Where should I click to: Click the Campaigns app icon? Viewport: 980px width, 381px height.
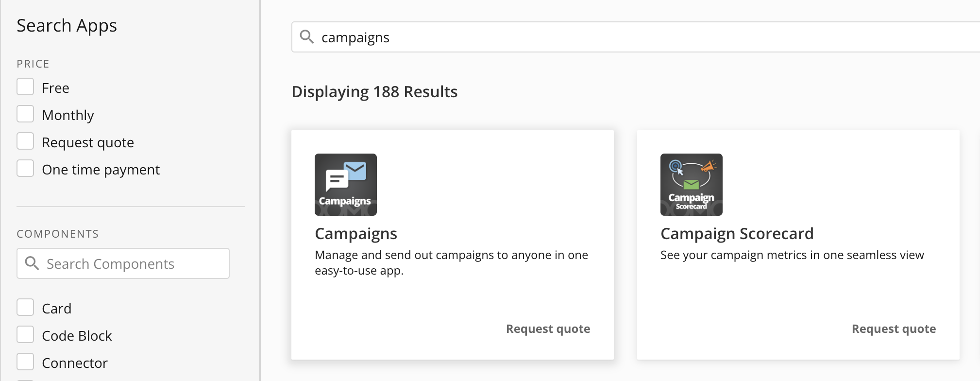(x=346, y=185)
